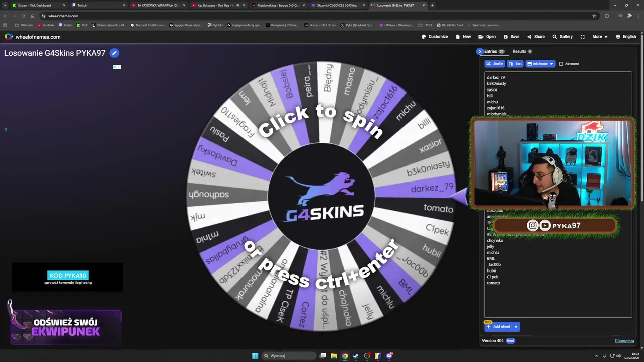
Task: Save the current wheel
Action: click(x=511, y=37)
